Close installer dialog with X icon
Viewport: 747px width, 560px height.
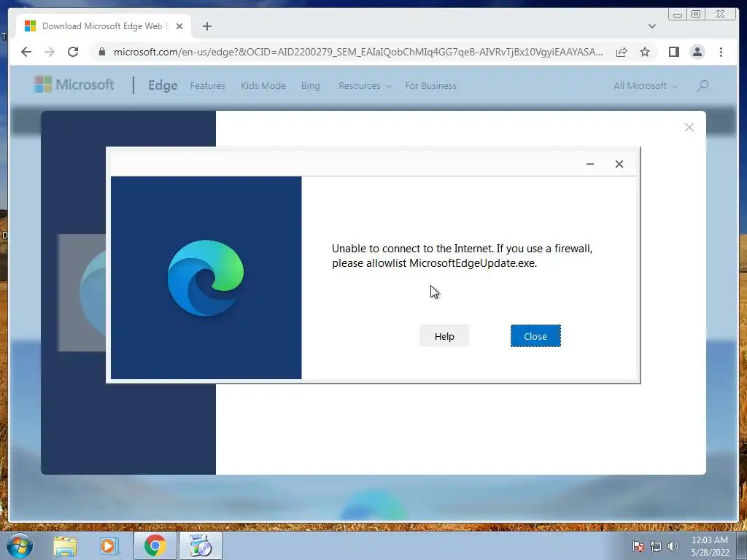coord(619,164)
